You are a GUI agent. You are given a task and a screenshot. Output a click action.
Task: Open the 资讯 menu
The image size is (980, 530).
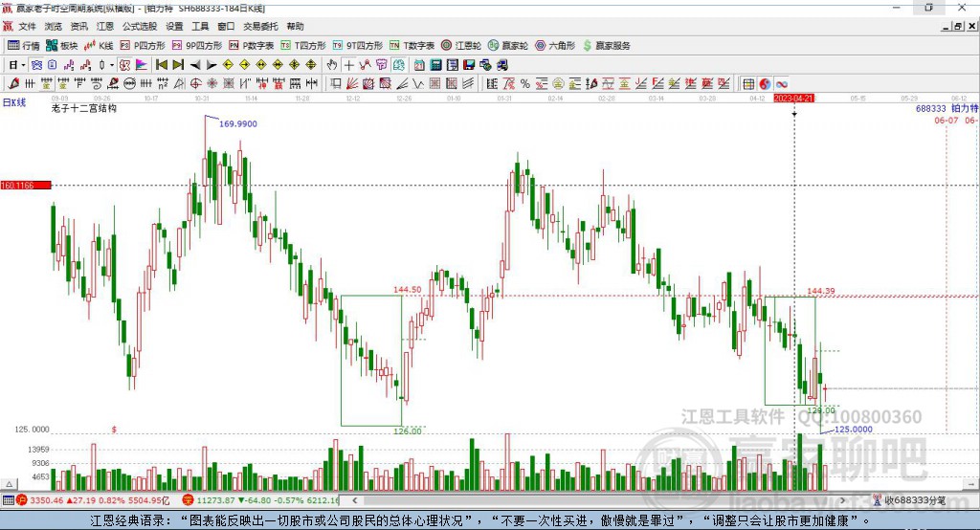[78, 26]
